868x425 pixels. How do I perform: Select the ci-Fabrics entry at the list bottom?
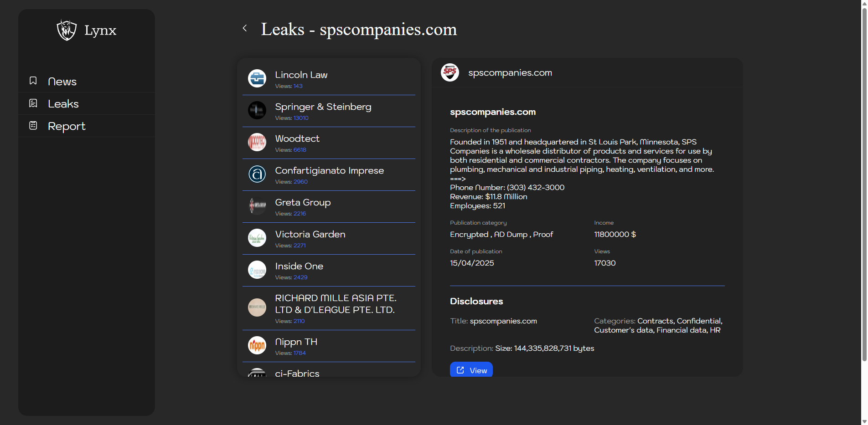(x=297, y=373)
